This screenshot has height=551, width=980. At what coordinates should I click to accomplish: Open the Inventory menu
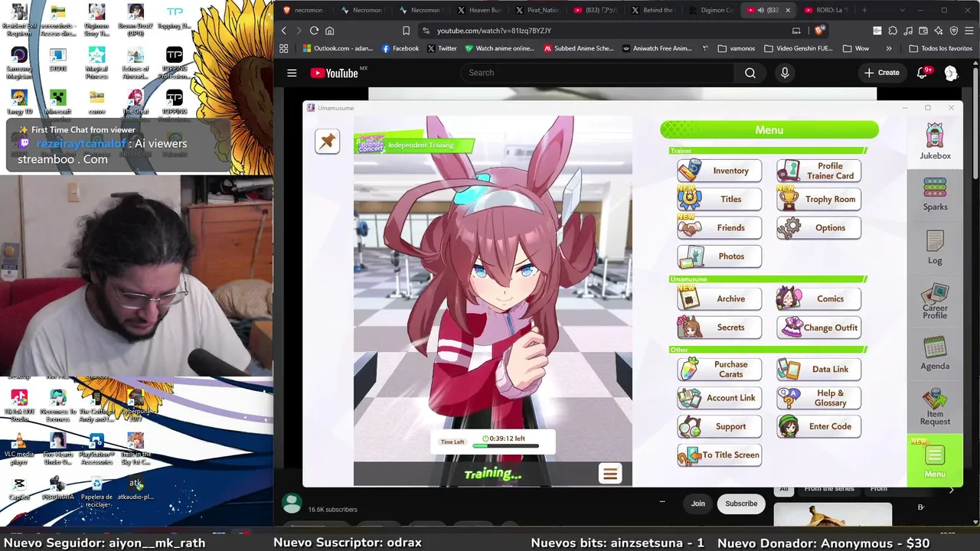(x=720, y=171)
